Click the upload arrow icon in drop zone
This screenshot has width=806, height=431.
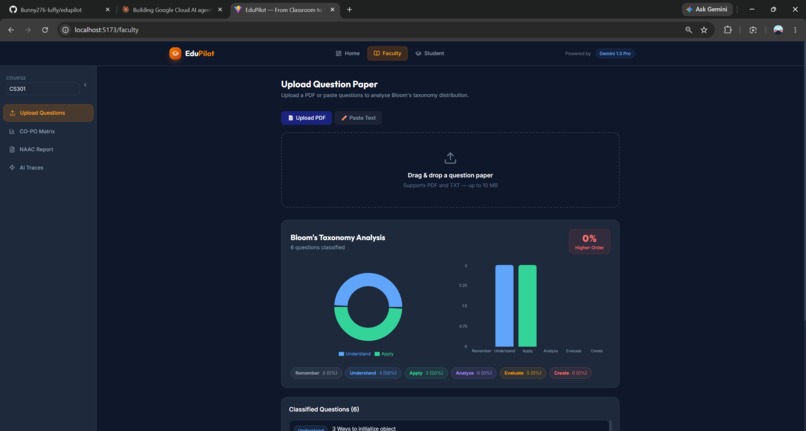click(x=450, y=158)
